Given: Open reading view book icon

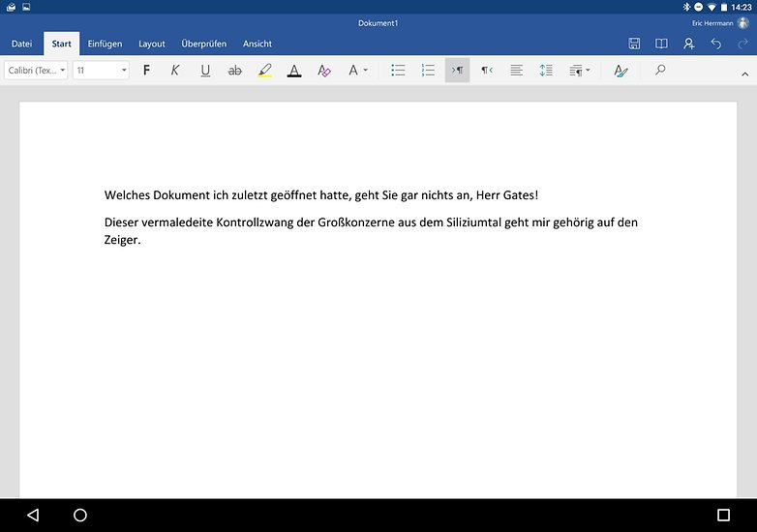Looking at the screenshot, I should pos(661,44).
